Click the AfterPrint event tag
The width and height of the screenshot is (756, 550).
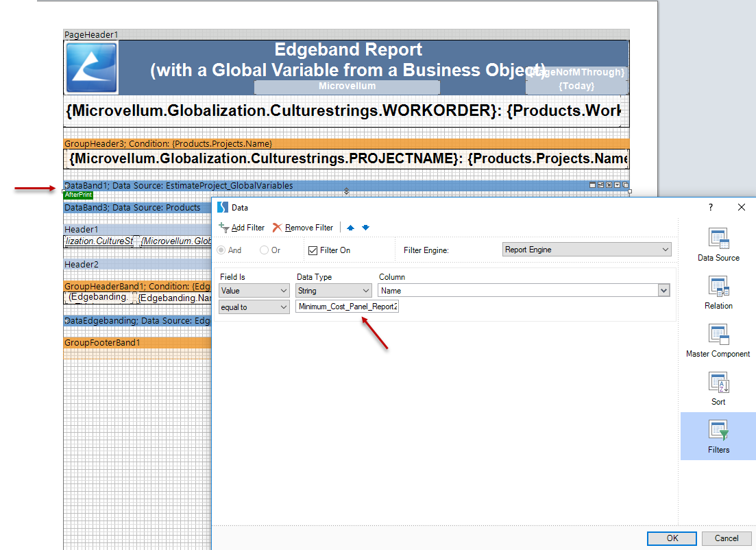tap(78, 195)
